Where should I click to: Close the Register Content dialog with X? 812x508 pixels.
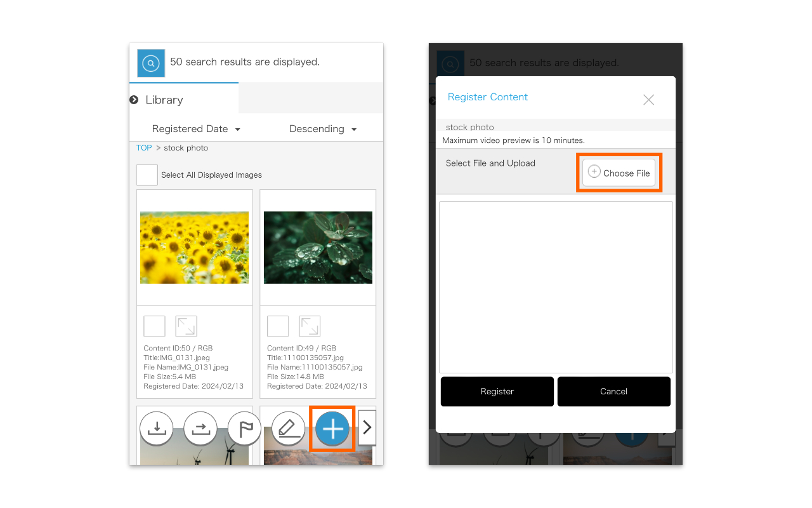click(x=648, y=100)
